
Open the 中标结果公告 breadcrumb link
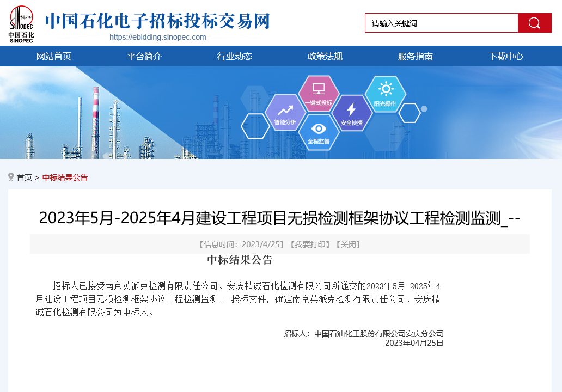pyautogui.click(x=65, y=177)
